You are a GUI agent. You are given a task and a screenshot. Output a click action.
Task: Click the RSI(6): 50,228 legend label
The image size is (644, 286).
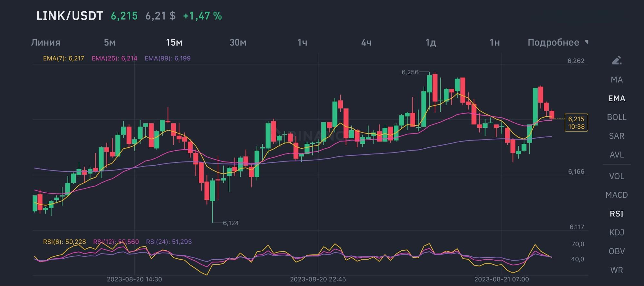[x=64, y=242]
